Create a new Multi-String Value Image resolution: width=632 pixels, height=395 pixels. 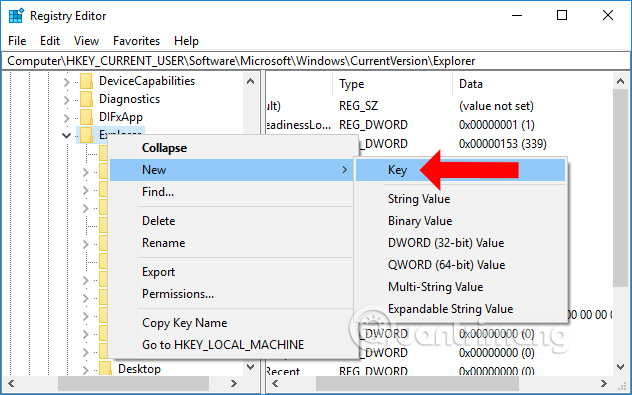point(460,287)
